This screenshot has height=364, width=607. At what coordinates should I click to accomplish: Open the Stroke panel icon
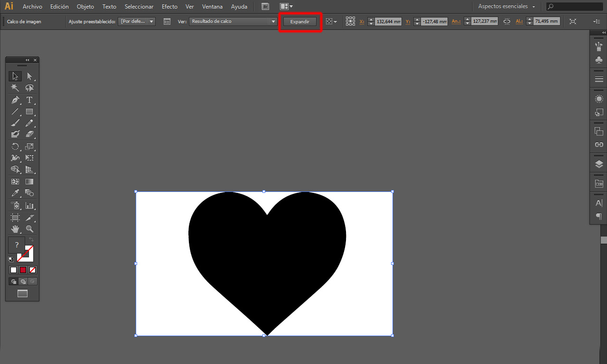pos(598,78)
